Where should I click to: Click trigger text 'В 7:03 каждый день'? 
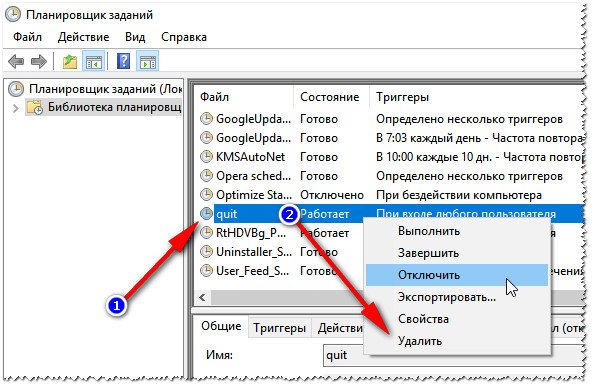[x=428, y=138]
